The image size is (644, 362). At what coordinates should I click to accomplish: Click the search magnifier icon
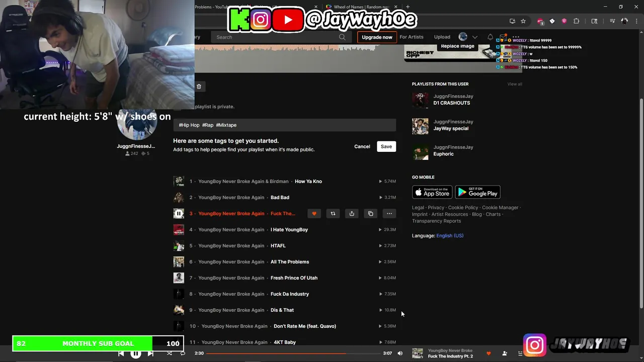(x=342, y=37)
